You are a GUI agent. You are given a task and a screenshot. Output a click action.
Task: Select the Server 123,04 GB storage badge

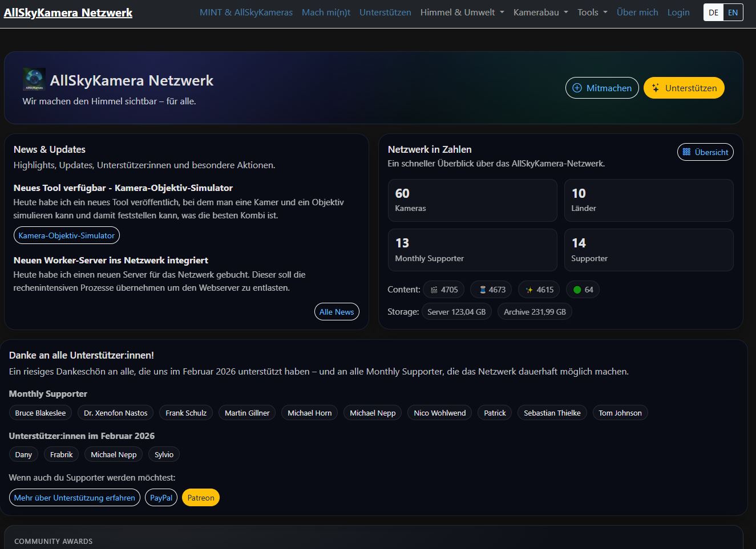pos(456,312)
